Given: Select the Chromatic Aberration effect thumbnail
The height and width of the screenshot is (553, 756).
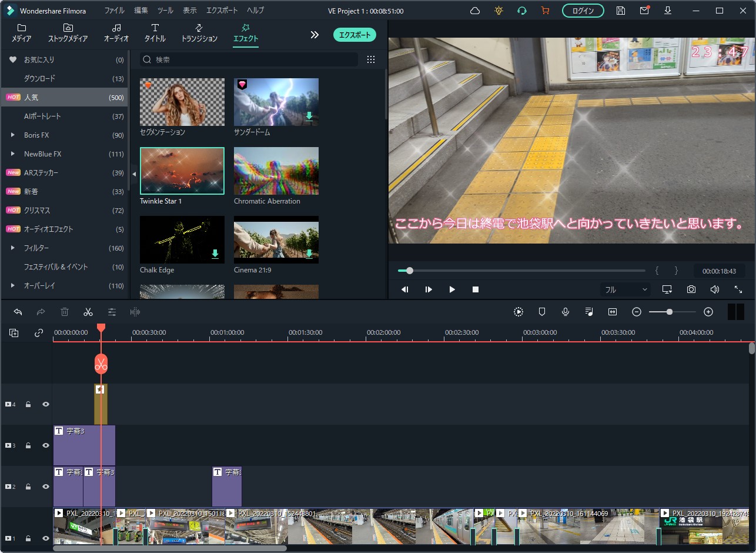Looking at the screenshot, I should tap(276, 171).
